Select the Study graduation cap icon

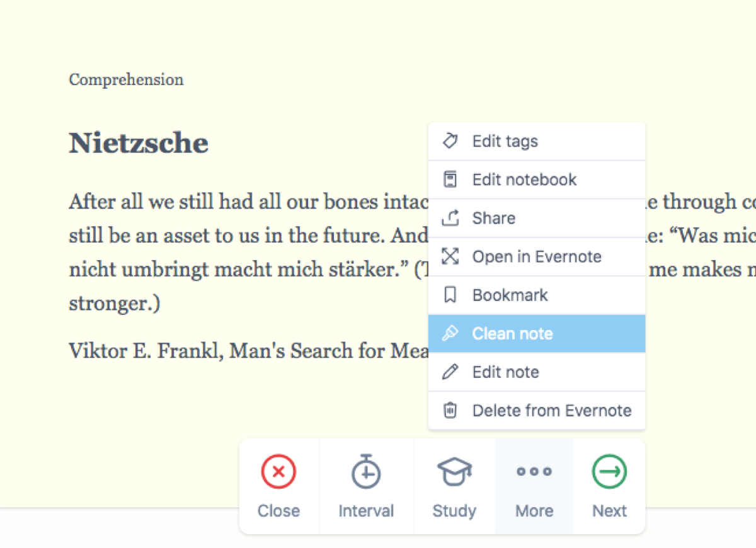click(x=454, y=471)
